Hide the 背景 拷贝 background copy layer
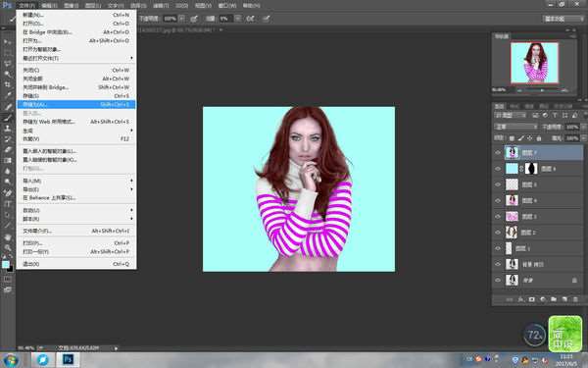This screenshot has width=588, height=368. pyautogui.click(x=498, y=264)
